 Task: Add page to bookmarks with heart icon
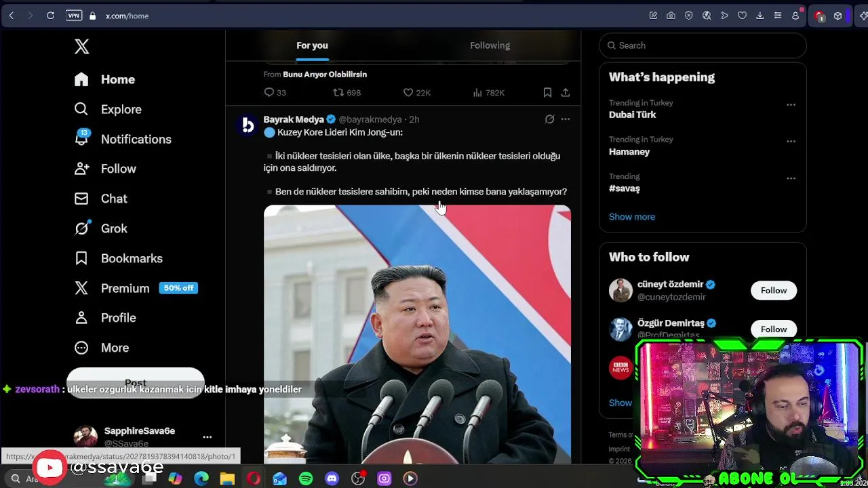[x=742, y=16]
